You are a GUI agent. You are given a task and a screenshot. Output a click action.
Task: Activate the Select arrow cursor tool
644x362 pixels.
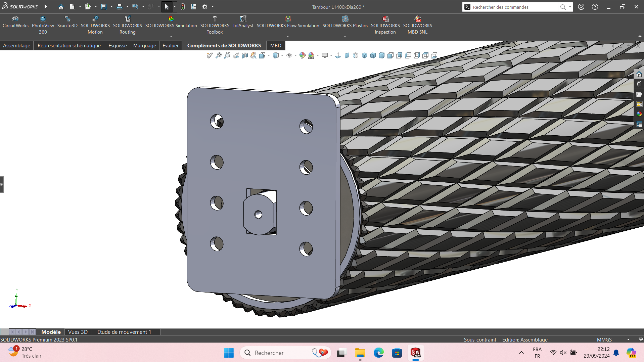167,7
